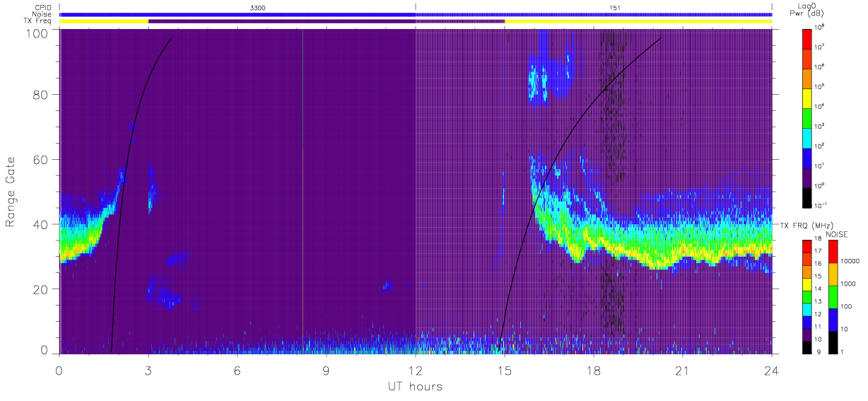Click the '3' tick on UT hours axis
868x401 pixels.
click(x=148, y=371)
